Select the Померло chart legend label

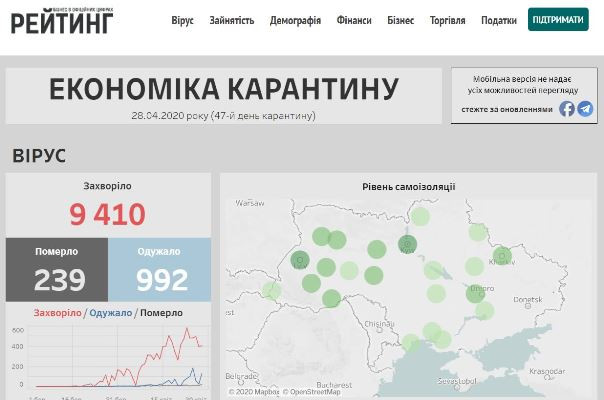point(161,313)
